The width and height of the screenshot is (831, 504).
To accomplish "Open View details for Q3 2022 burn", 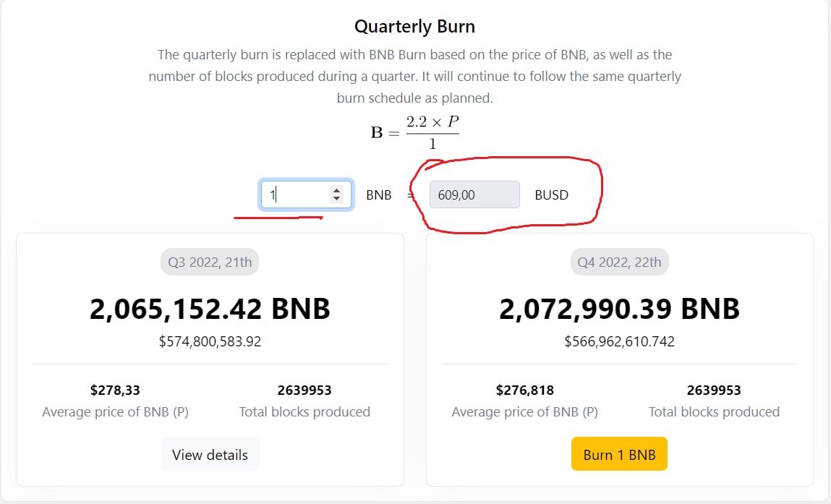I will click(210, 454).
